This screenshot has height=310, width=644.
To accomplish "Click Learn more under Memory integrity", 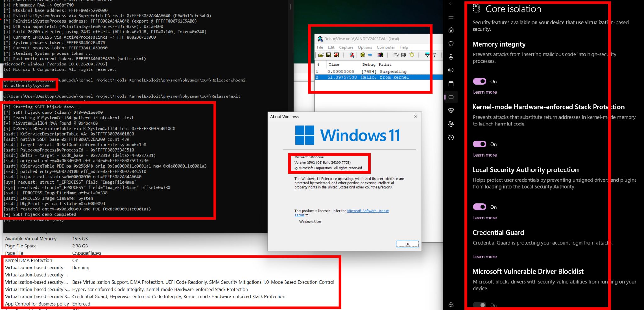I will [x=485, y=92].
